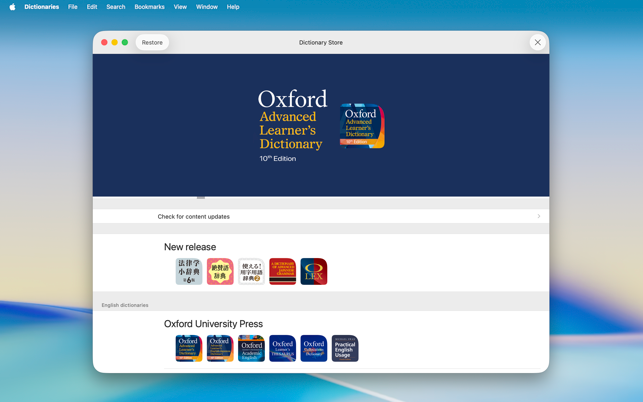Open the Dictionaries app menu

point(41,7)
